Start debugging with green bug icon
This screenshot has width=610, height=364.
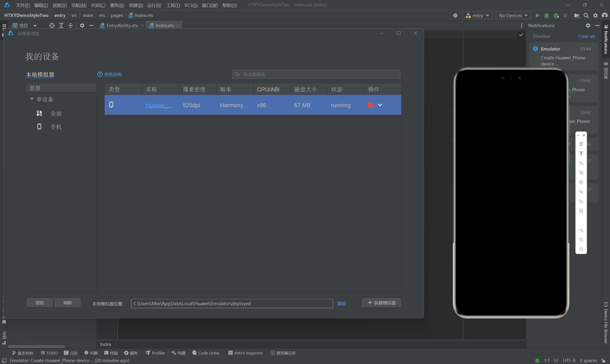546,15
